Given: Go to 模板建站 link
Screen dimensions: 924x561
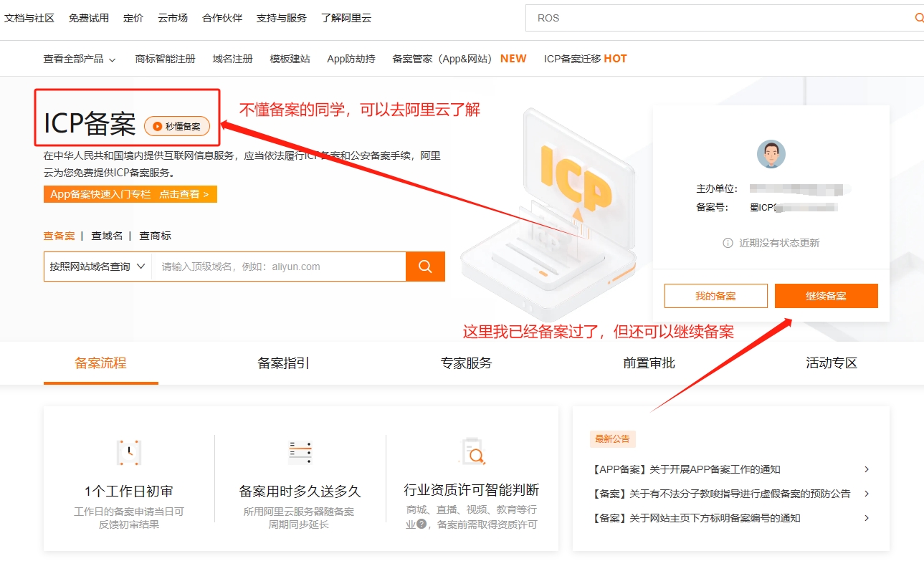Looking at the screenshot, I should (x=290, y=59).
